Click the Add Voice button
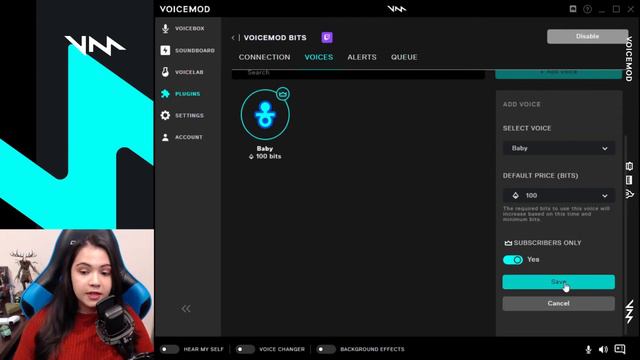Screen dimensions: 640x360 (x=558, y=73)
